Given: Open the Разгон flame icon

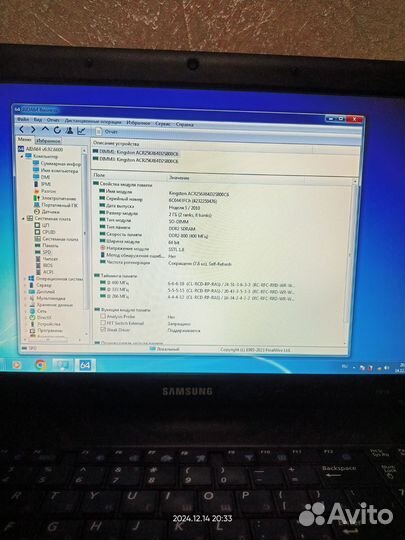Looking at the screenshot, I should coord(37,191).
